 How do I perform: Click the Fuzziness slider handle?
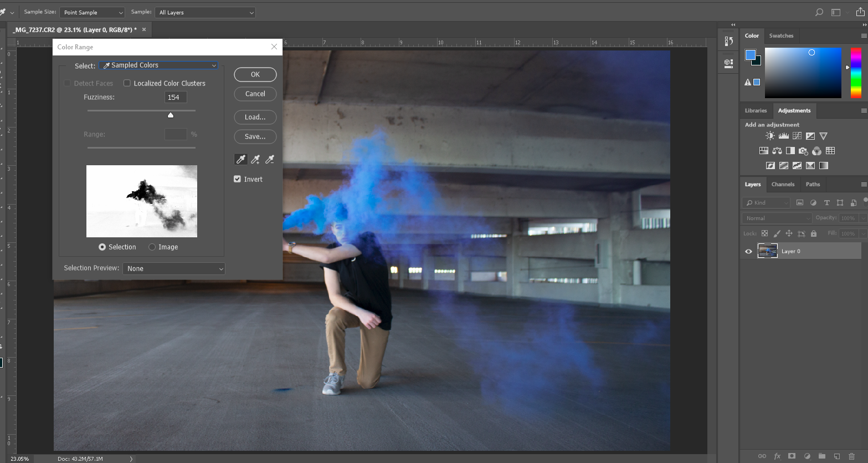coord(171,115)
